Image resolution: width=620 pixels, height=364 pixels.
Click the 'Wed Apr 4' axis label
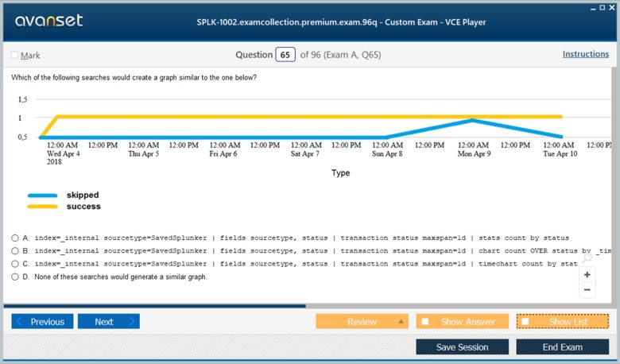pos(64,153)
